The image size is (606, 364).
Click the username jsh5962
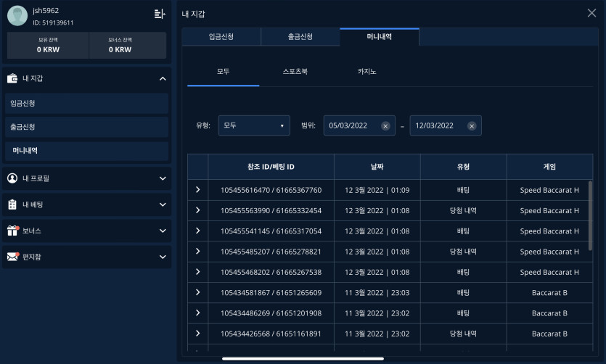pos(46,11)
